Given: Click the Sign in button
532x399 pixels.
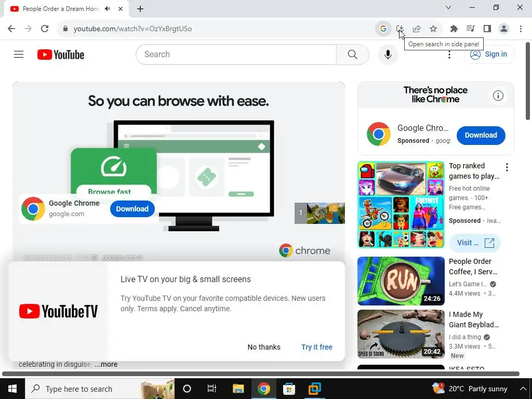Looking at the screenshot, I should tap(489, 54).
